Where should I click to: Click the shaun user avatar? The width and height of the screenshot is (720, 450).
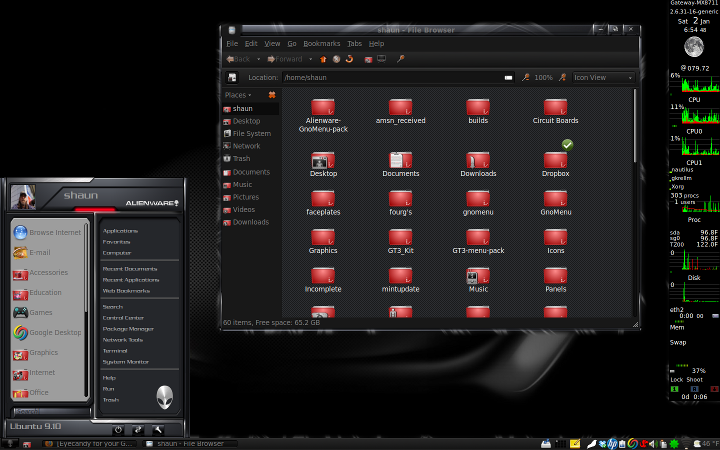point(23,197)
